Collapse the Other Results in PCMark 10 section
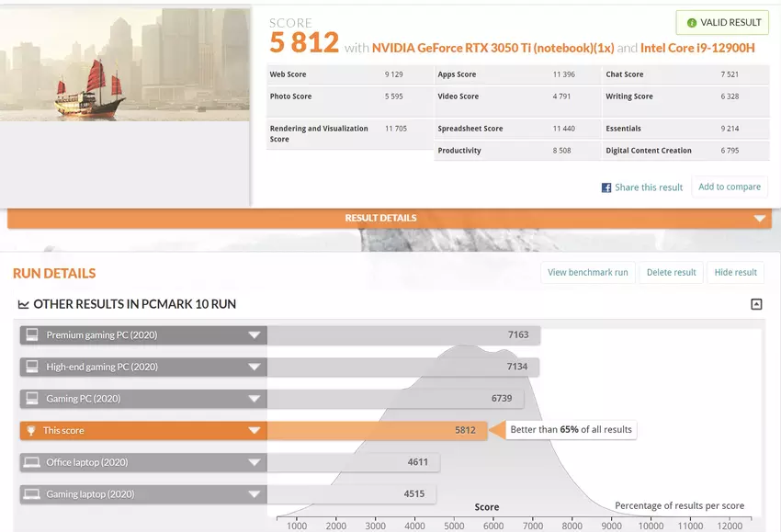This screenshot has height=532, width=781. pos(756,304)
